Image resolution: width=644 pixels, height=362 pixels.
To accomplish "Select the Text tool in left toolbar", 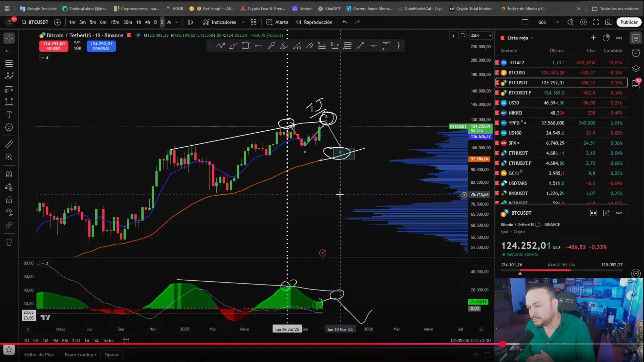I will (9, 115).
